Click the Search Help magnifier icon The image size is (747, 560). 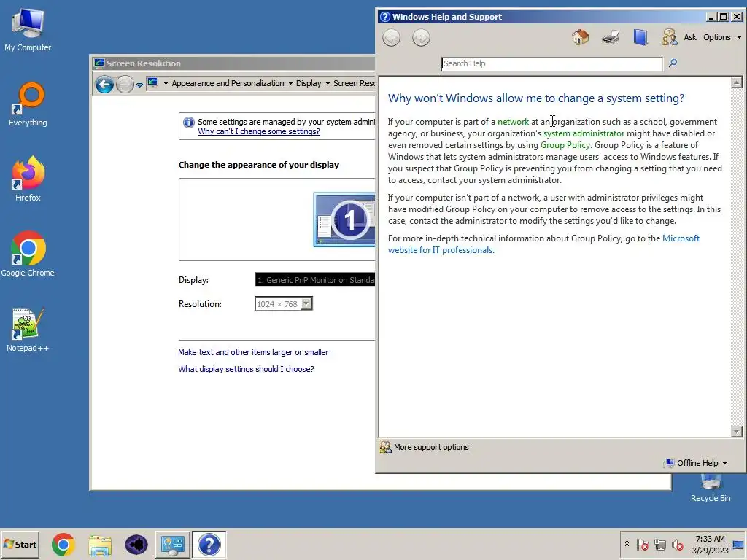click(x=673, y=63)
